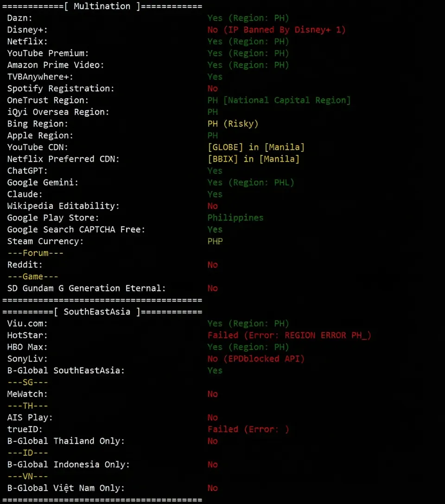Select the Disney+ IP Banned result text

(277, 30)
